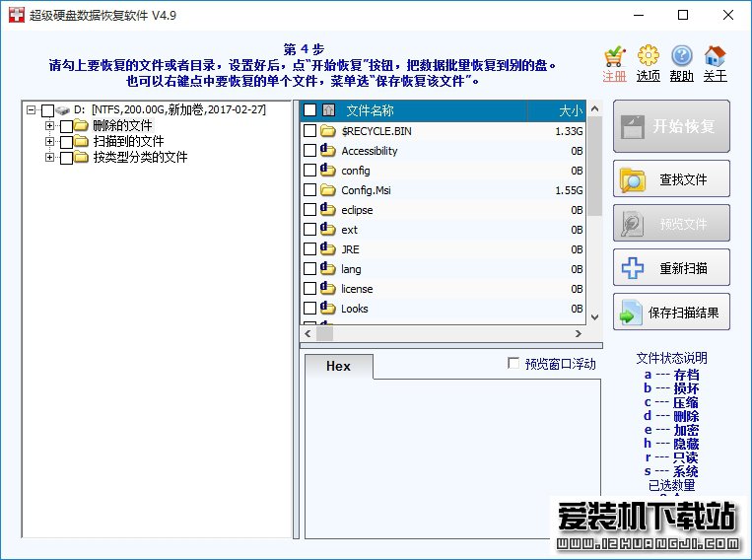The height and width of the screenshot is (560, 752).
Task: Check the select-all checkbox in list header
Action: pos(309,110)
